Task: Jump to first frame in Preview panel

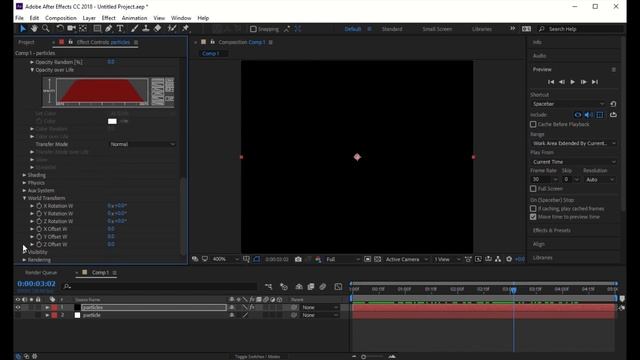Action: tap(551, 82)
